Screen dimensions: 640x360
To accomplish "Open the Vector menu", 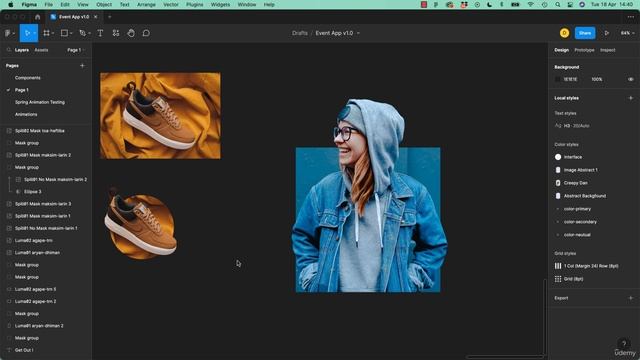I will [171, 4].
